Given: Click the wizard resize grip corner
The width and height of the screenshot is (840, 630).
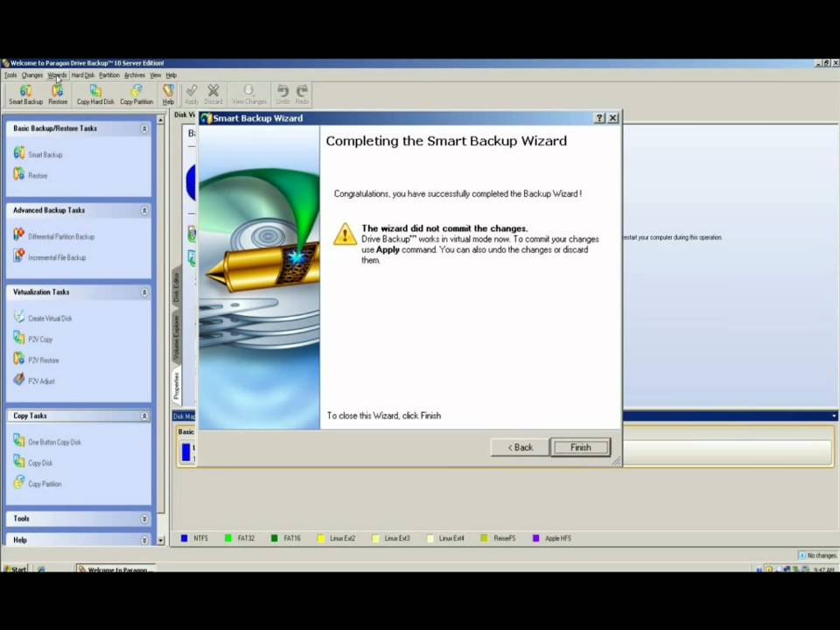Looking at the screenshot, I should pos(617,461).
